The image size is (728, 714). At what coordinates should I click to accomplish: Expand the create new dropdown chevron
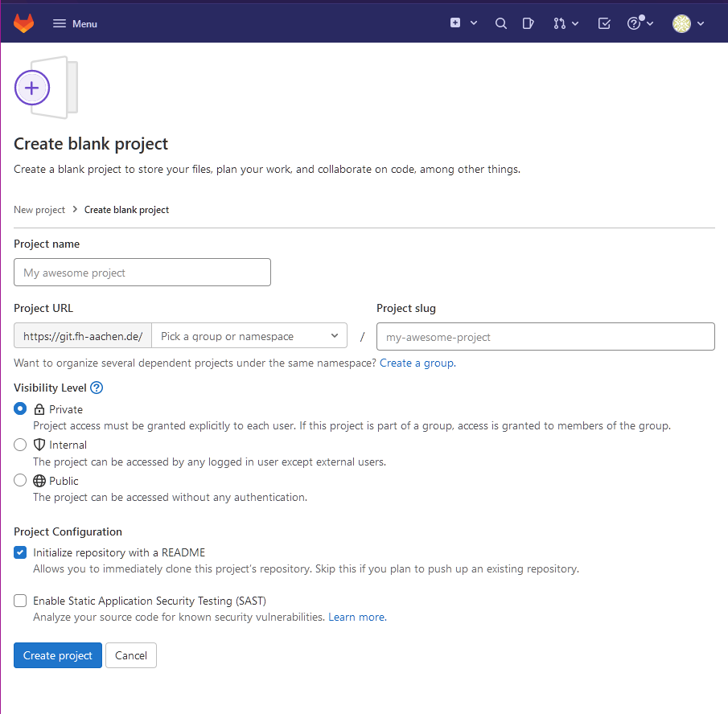point(473,23)
